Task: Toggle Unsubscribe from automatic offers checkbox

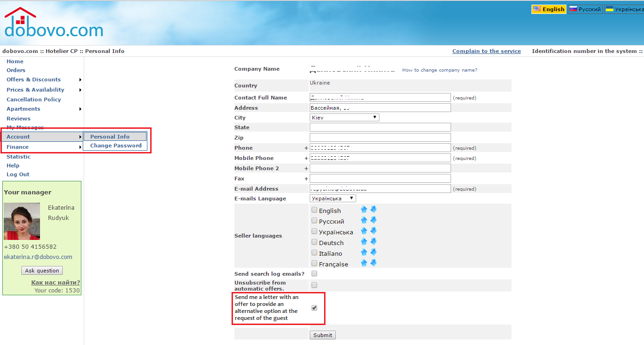Action: tap(314, 285)
